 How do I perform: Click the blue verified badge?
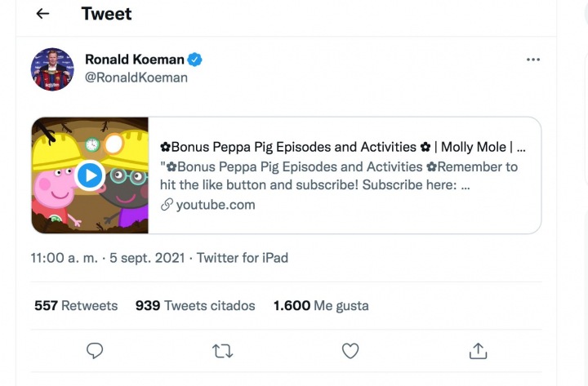point(196,60)
